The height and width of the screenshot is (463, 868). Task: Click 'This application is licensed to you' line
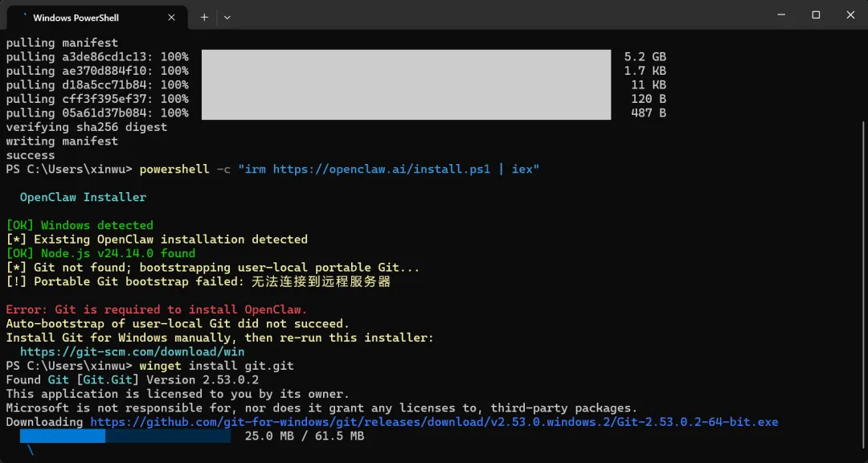(178, 395)
